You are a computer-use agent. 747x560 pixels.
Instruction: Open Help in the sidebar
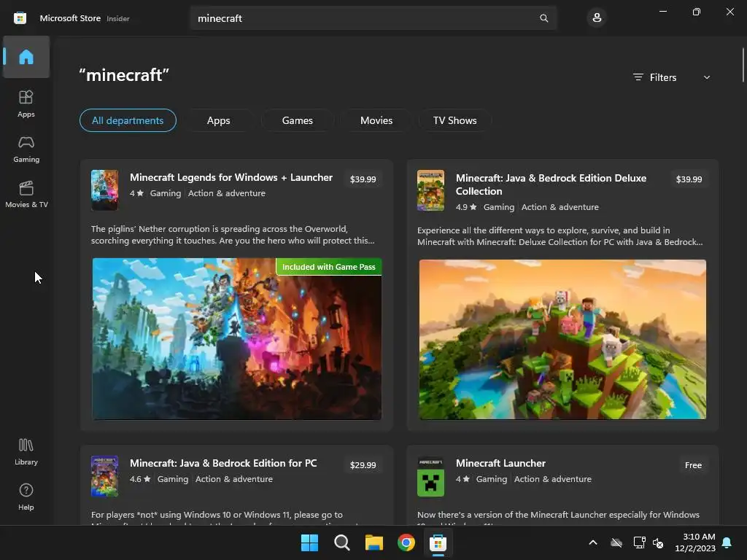tap(26, 497)
